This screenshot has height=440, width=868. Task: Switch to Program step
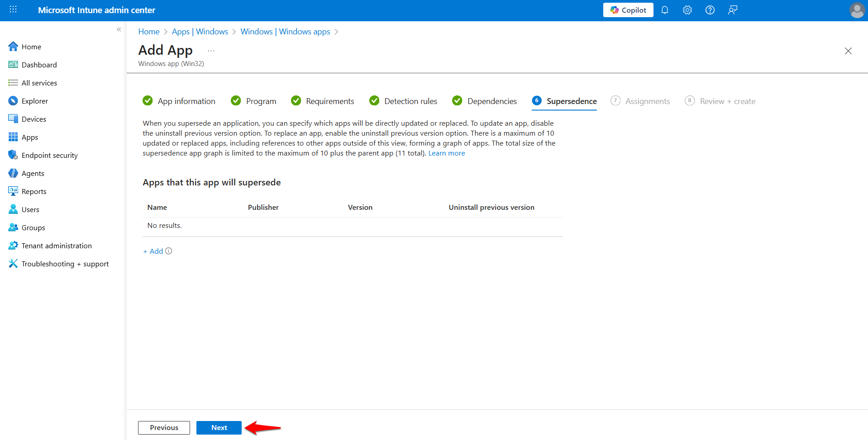(x=253, y=101)
